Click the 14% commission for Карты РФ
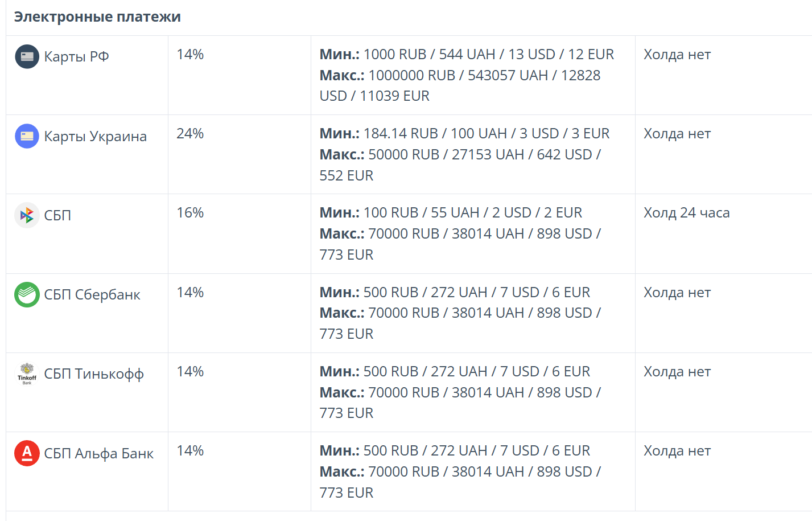This screenshot has width=812, height=521. click(x=190, y=54)
